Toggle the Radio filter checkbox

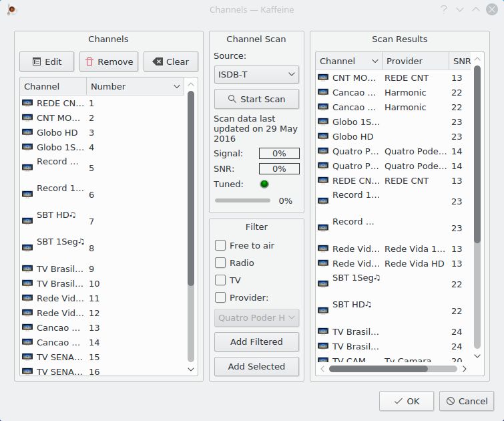220,263
